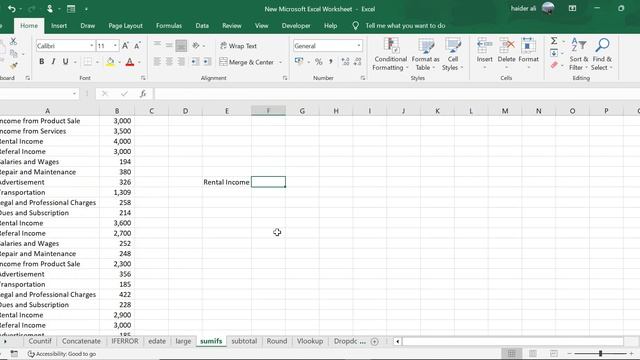Image resolution: width=640 pixels, height=360 pixels.
Task: Switch to the IFERROR sheet tab
Action: [x=125, y=341]
